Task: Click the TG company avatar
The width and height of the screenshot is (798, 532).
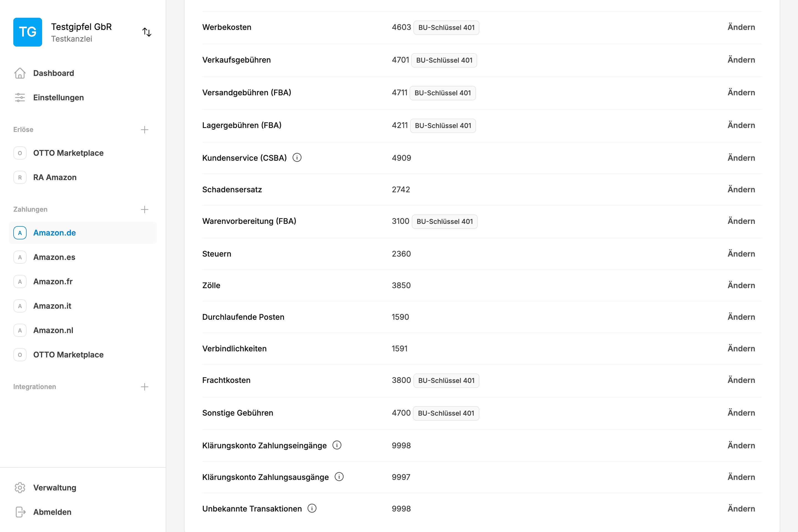Action: 27,32
